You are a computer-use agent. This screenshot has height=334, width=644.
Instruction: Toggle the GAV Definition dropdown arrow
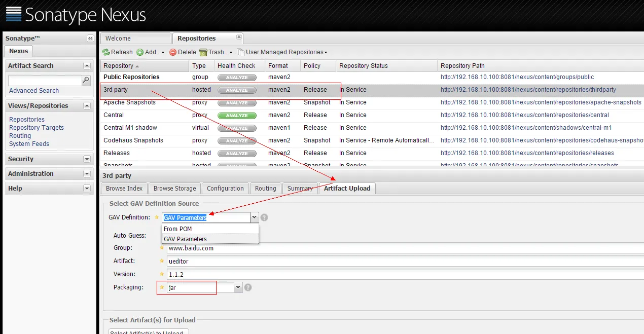[255, 217]
